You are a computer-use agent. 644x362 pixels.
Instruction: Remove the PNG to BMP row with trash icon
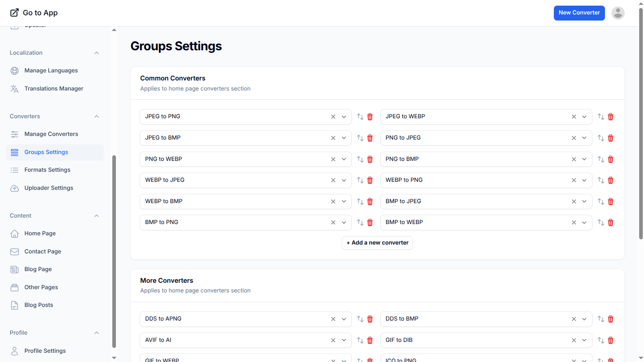click(x=611, y=159)
